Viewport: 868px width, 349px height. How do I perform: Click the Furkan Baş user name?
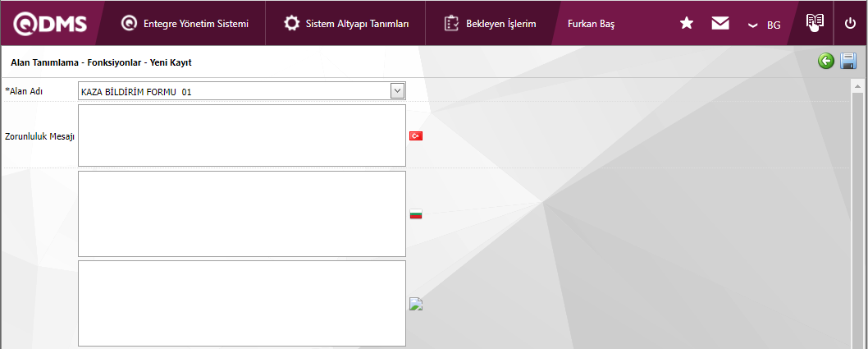tap(592, 25)
